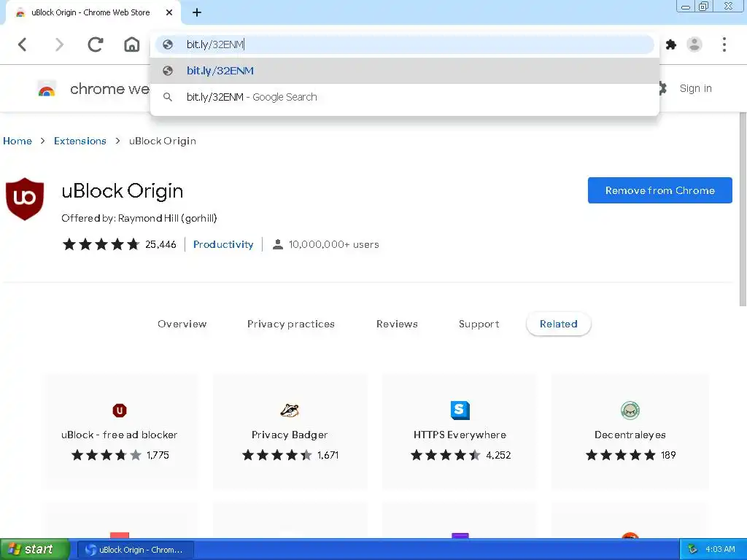The height and width of the screenshot is (560, 747).
Task: Open the HTTPS Everywhere extension title
Action: [x=460, y=435]
